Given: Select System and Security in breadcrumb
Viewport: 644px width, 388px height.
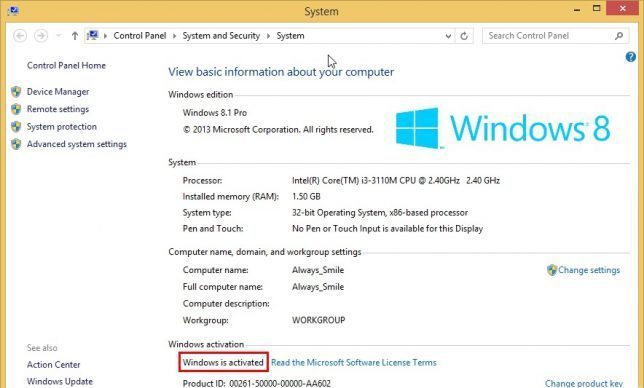Looking at the screenshot, I should pyautogui.click(x=221, y=36).
